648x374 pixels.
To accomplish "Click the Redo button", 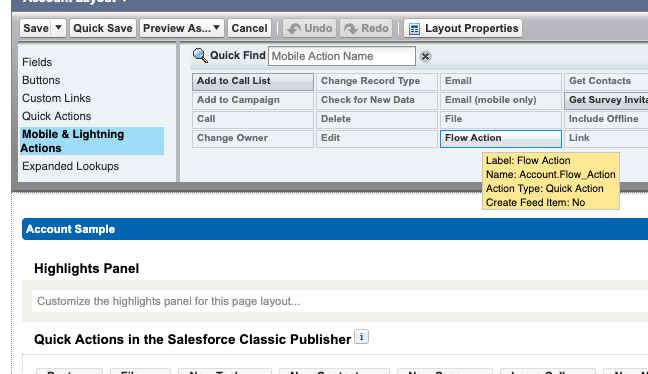I will click(366, 28).
